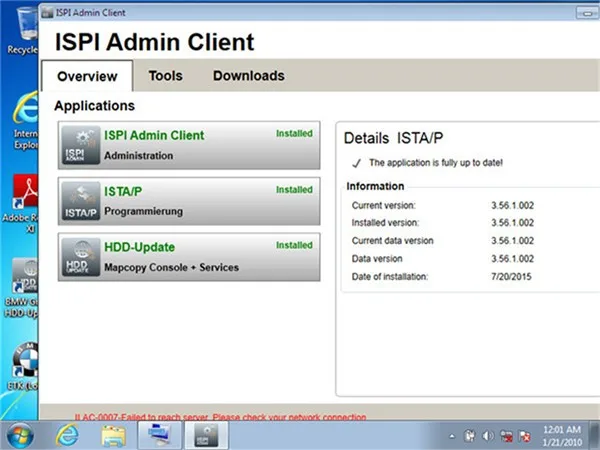This screenshot has height=450, width=600.
Task: Click the Current version label
Action: [383, 205]
